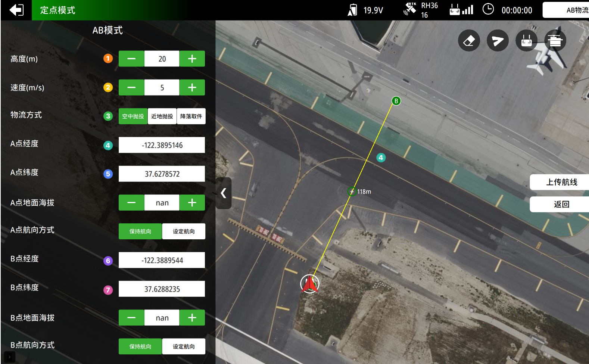
Task: Open the remote controller icon on map
Action: click(x=526, y=40)
